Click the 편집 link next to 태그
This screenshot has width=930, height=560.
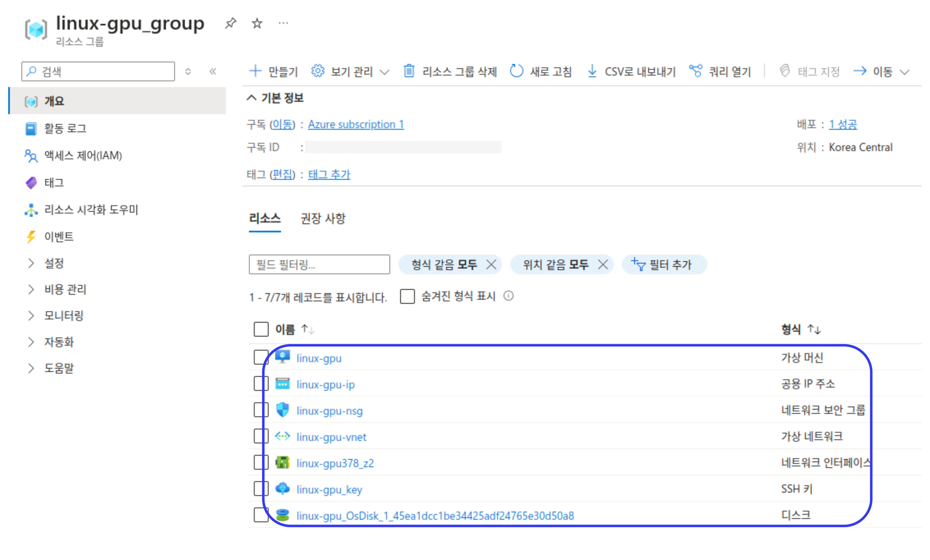282,174
